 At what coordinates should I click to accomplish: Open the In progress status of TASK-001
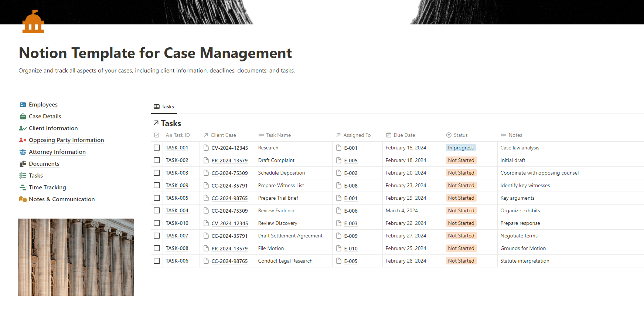461,148
